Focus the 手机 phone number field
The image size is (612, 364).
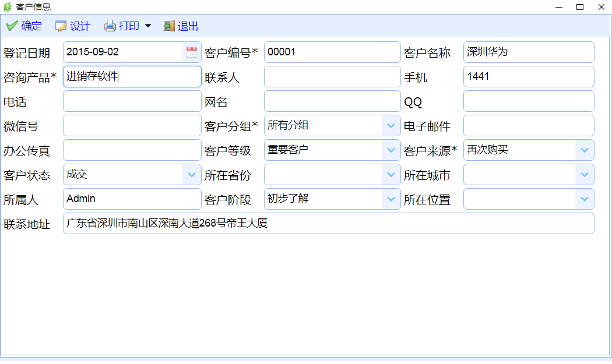point(528,77)
